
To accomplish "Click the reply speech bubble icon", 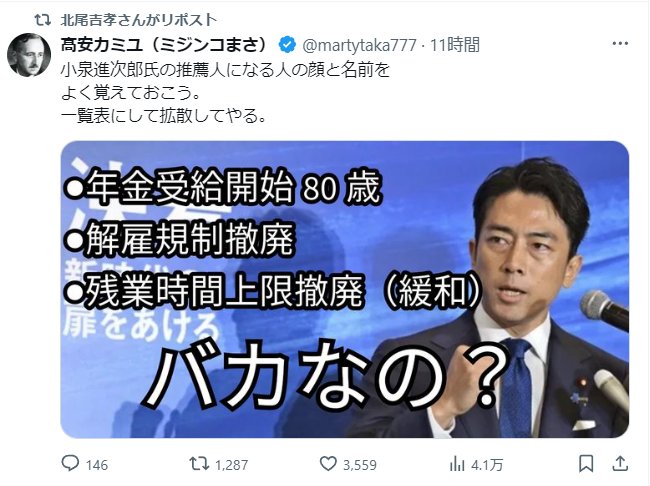I will point(70,463).
